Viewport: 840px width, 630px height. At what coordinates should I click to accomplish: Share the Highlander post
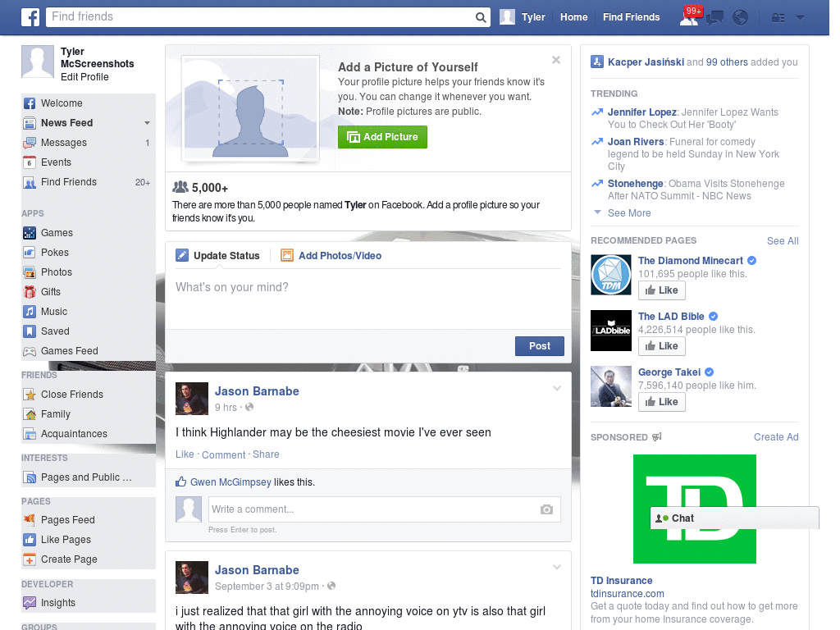pos(266,454)
